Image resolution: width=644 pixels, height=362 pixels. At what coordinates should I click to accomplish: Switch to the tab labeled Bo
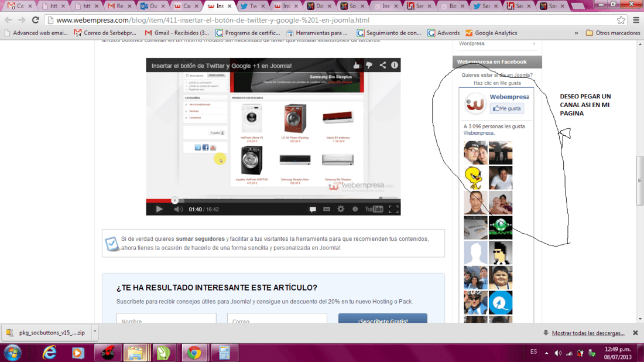pos(452,6)
